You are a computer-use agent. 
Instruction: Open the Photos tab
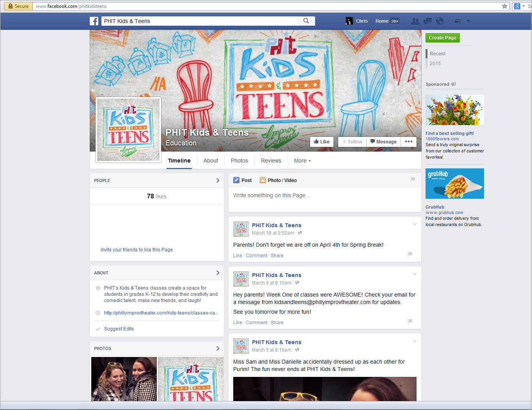point(239,161)
